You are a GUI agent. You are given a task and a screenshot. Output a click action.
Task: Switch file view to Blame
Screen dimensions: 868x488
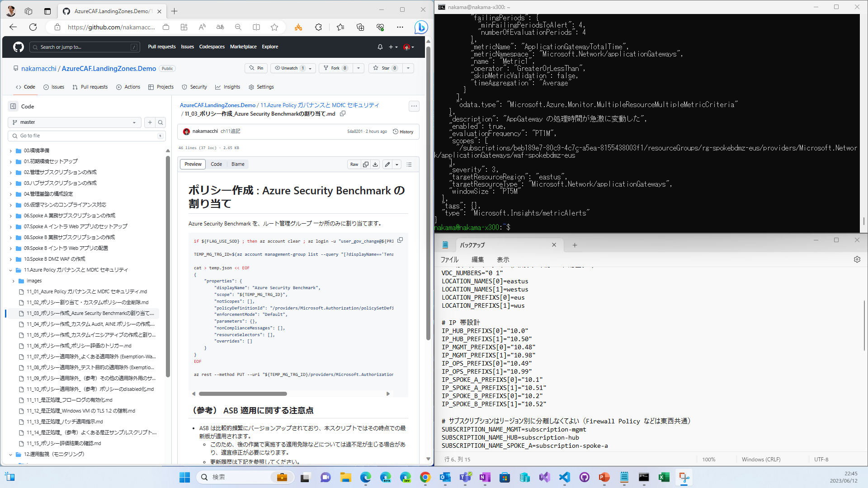pyautogui.click(x=238, y=164)
